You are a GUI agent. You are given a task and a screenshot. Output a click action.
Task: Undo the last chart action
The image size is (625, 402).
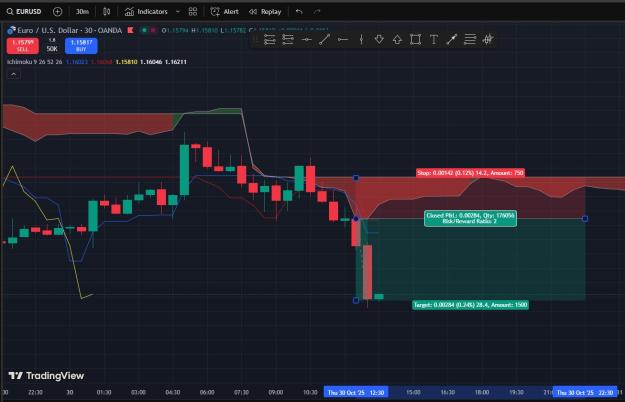pos(299,12)
